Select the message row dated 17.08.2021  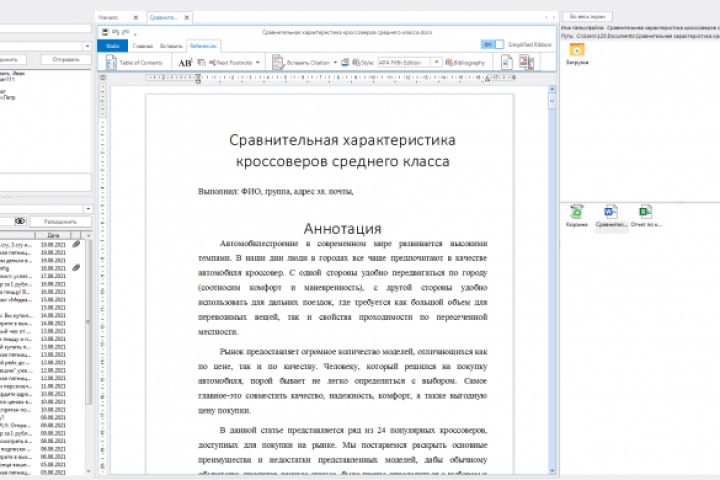click(41, 276)
